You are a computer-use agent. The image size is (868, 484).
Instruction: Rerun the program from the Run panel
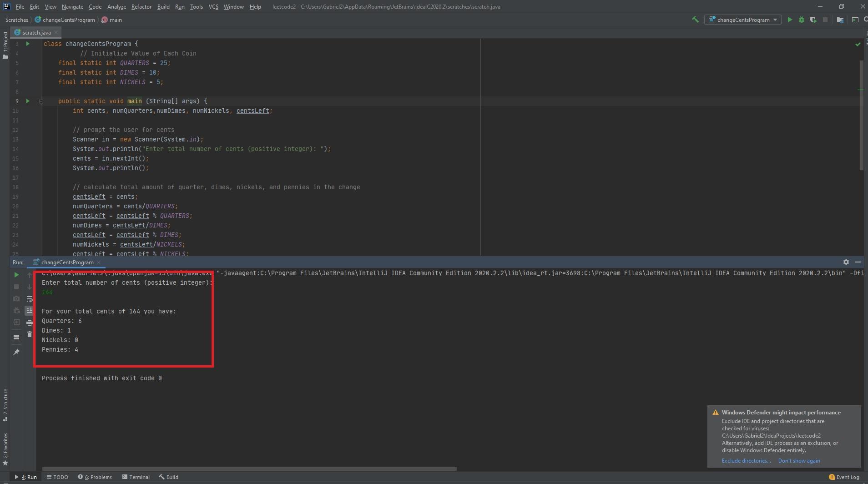pos(16,275)
